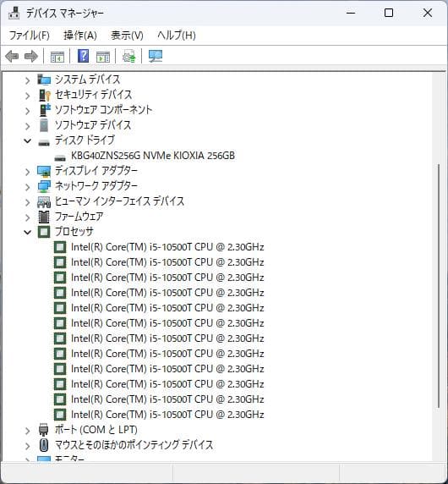448x484 pixels.
Task: Click the ソフトウェア コンポーネント icon
Action: coord(45,110)
